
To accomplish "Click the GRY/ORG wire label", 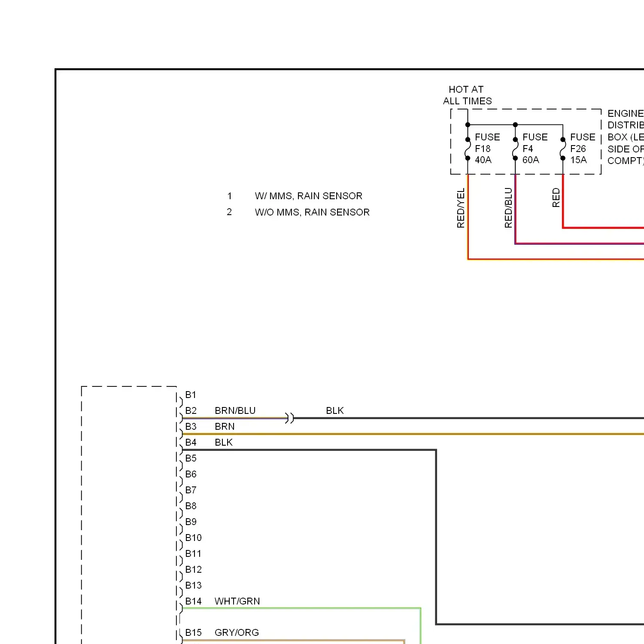I will tap(237, 633).
